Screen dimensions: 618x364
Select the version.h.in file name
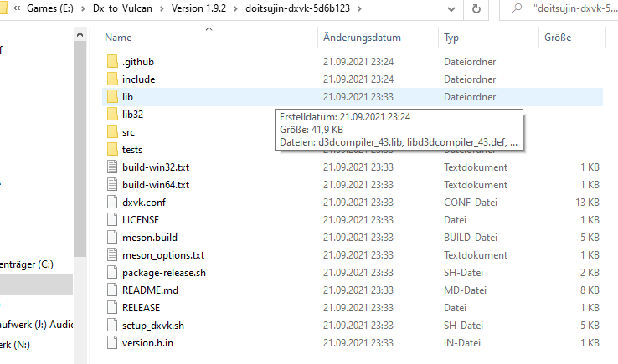point(147,343)
